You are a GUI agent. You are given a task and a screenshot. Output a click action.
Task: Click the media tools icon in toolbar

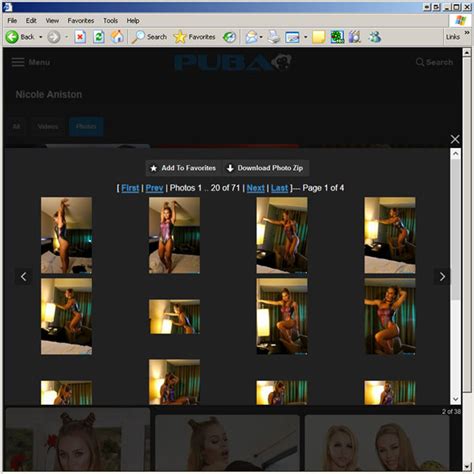point(355,37)
